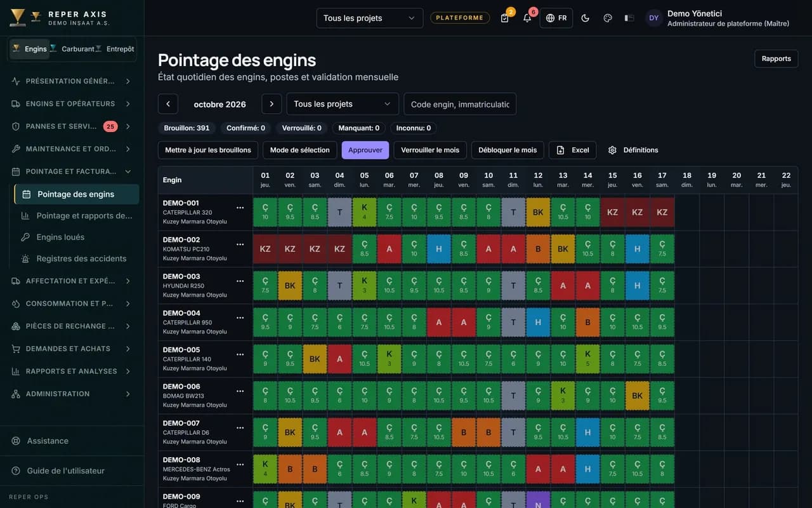
Task: Toggle the Brouillon: 391 status filter
Action: tap(187, 128)
